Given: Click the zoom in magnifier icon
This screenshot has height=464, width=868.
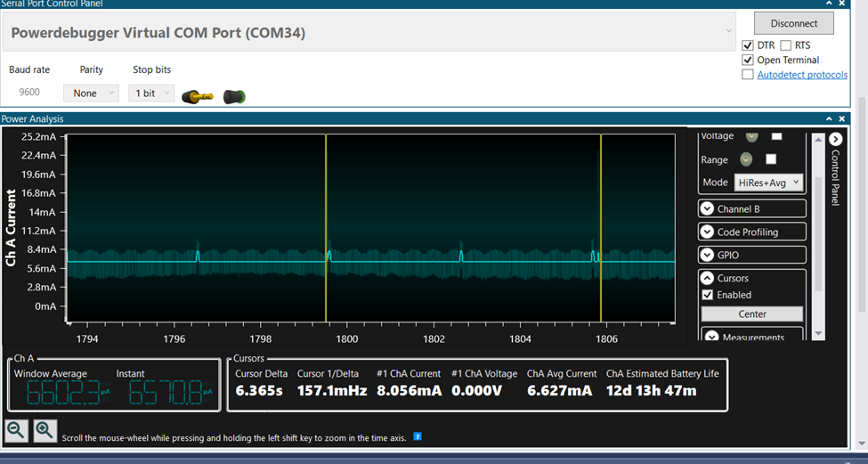Looking at the screenshot, I should click(x=45, y=430).
